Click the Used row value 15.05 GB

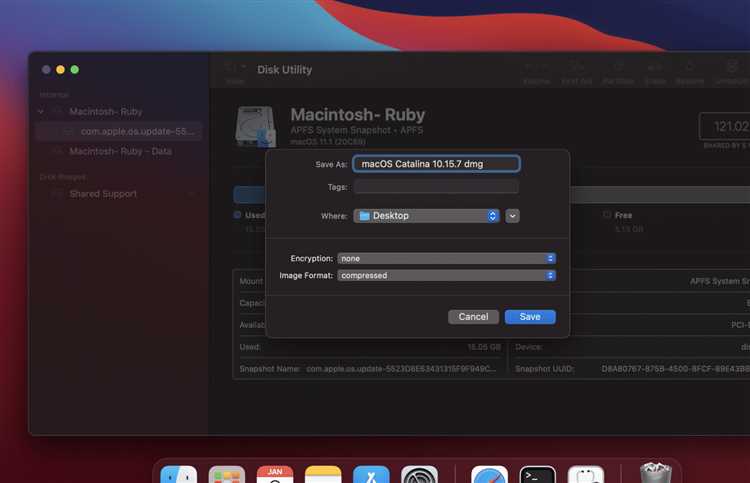(484, 347)
